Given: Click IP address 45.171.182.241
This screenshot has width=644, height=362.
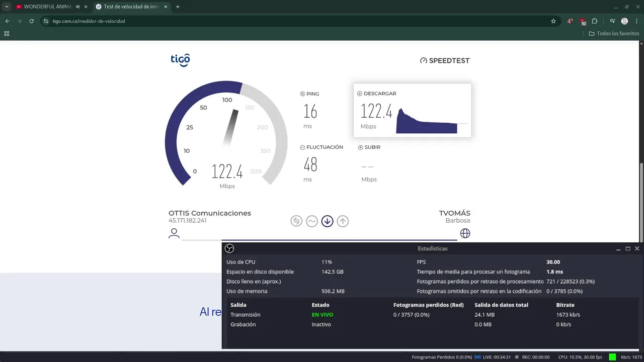Looking at the screenshot, I should point(188,221).
